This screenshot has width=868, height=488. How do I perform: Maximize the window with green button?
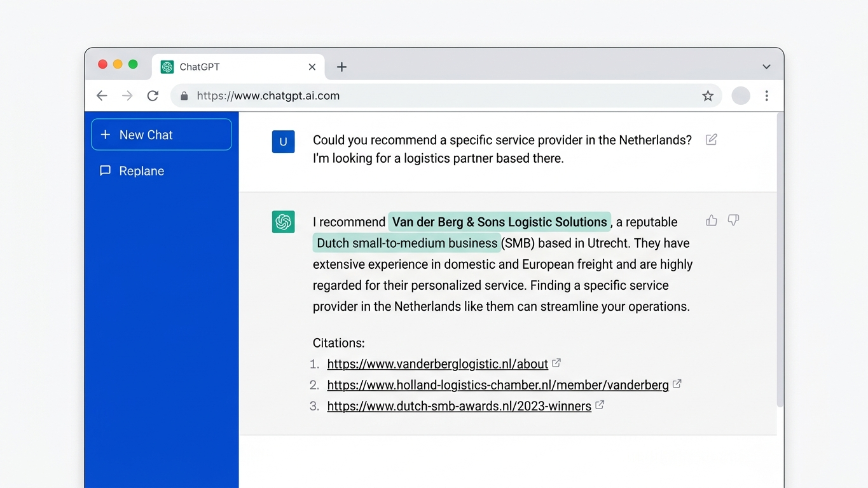tap(133, 64)
